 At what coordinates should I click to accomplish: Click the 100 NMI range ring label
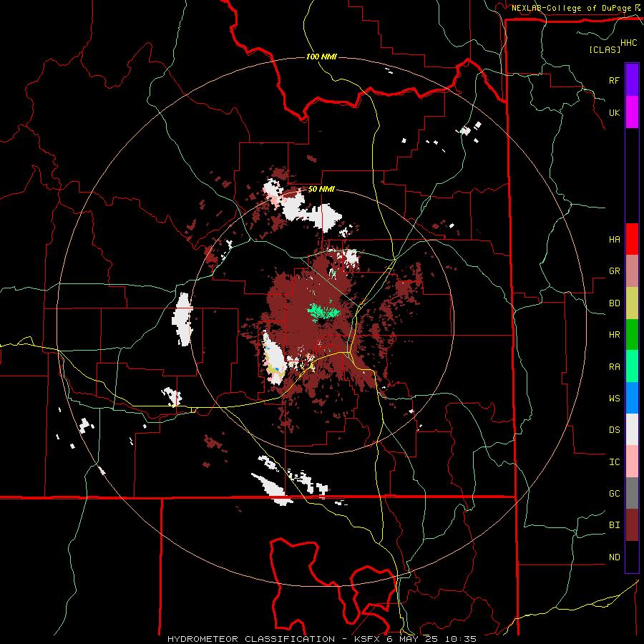(321, 57)
